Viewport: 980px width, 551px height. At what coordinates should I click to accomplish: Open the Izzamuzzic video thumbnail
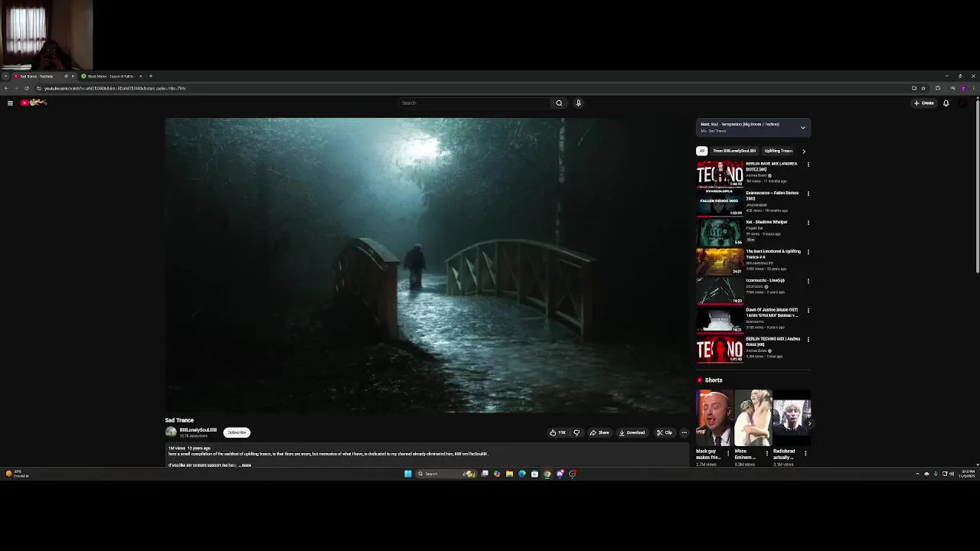tap(719, 290)
